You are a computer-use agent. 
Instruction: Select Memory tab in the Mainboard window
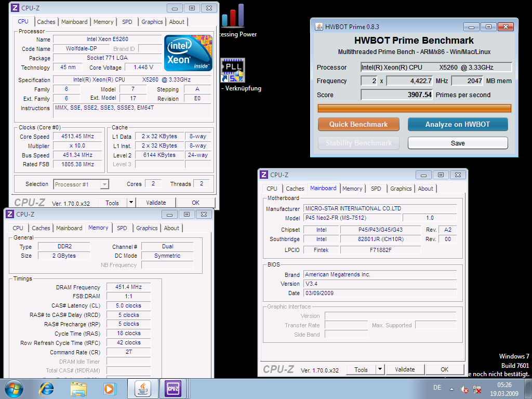pyautogui.click(x=352, y=189)
